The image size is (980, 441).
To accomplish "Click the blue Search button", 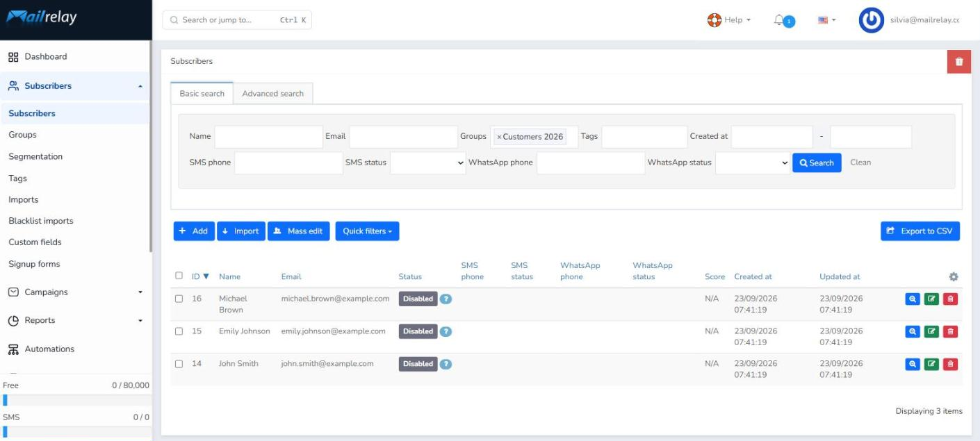I will click(817, 163).
